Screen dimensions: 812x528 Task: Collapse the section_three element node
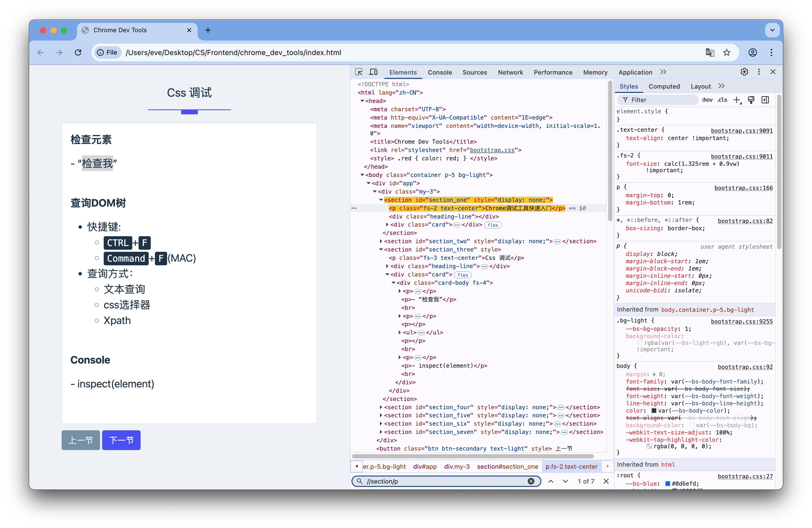click(x=381, y=250)
